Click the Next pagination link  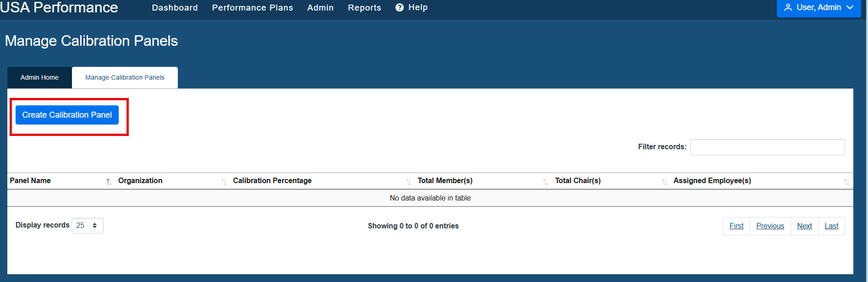804,226
